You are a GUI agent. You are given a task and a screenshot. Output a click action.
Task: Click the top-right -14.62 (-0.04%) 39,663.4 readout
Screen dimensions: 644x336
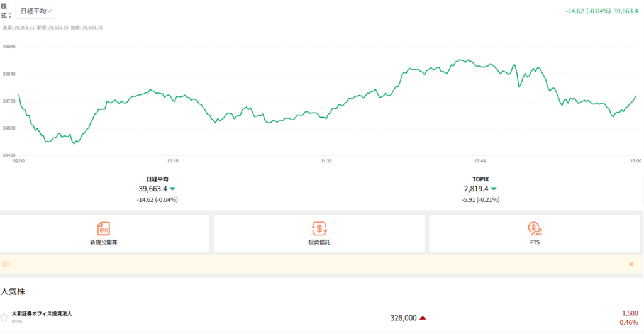click(602, 11)
